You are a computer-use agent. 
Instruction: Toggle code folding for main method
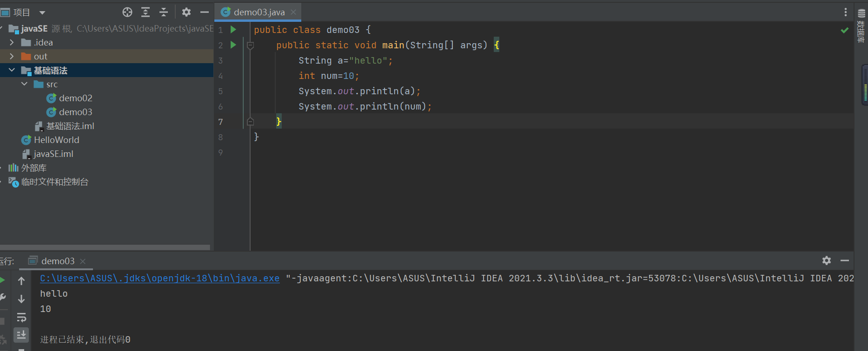pyautogui.click(x=250, y=45)
